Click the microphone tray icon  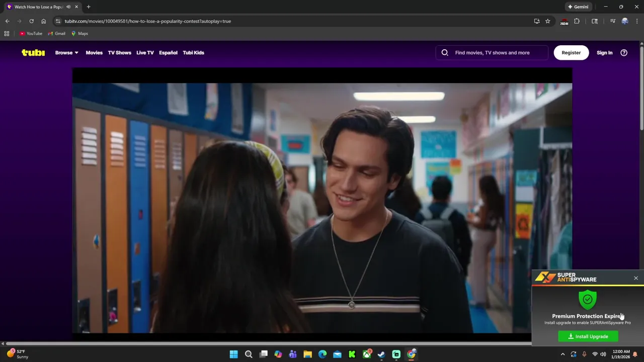coord(584,354)
